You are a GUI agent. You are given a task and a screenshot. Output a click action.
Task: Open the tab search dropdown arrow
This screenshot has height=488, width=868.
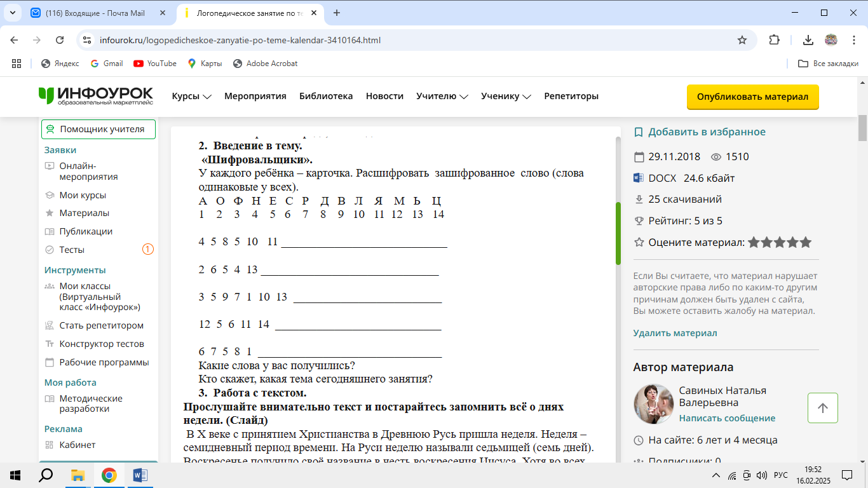pyautogui.click(x=13, y=13)
